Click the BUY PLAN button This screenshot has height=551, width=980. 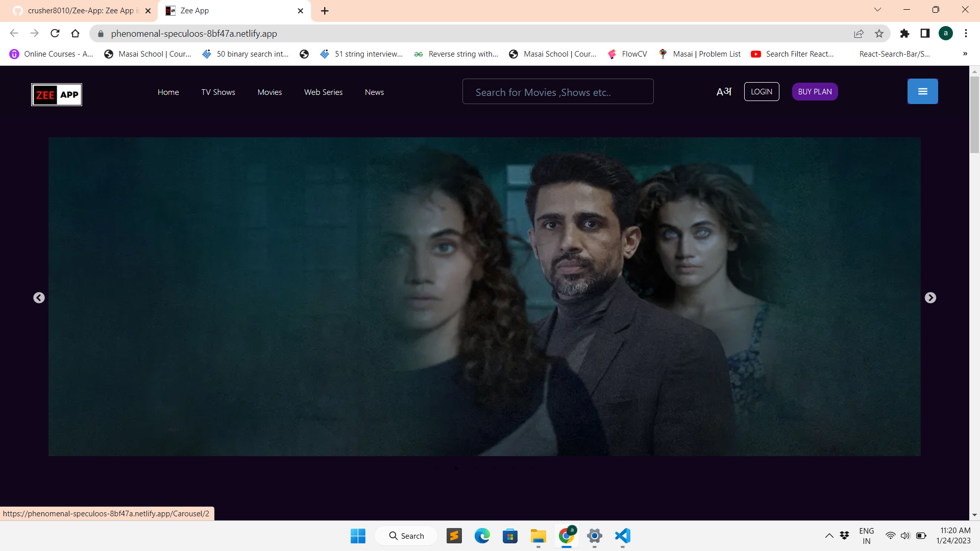click(x=815, y=92)
